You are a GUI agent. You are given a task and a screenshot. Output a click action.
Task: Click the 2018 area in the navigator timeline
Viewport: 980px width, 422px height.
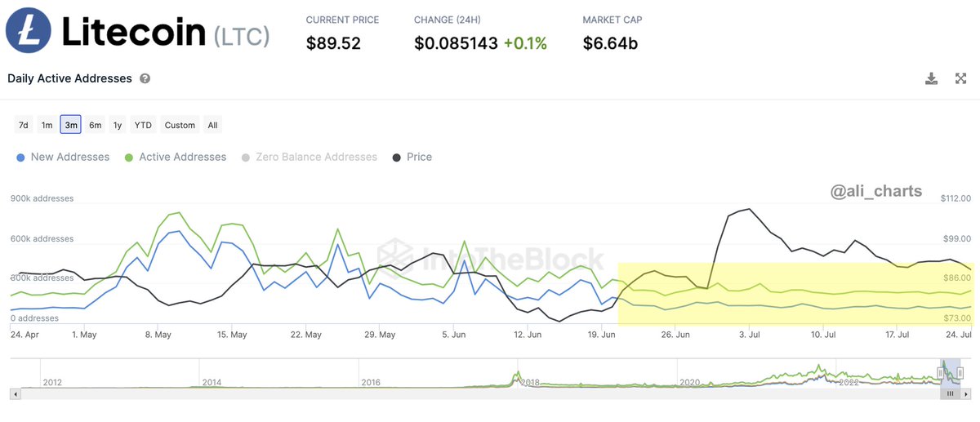click(x=530, y=382)
